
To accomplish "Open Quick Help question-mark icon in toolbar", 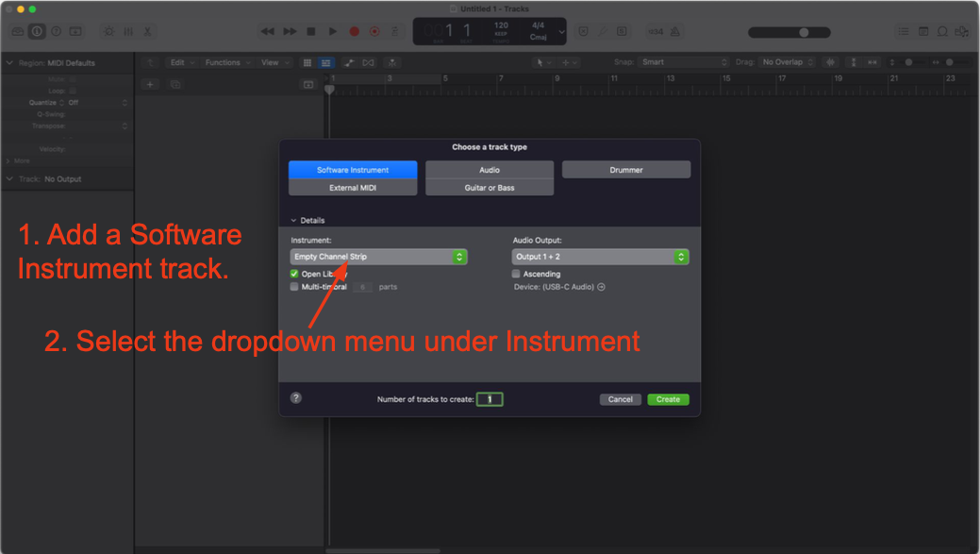I will point(57,31).
